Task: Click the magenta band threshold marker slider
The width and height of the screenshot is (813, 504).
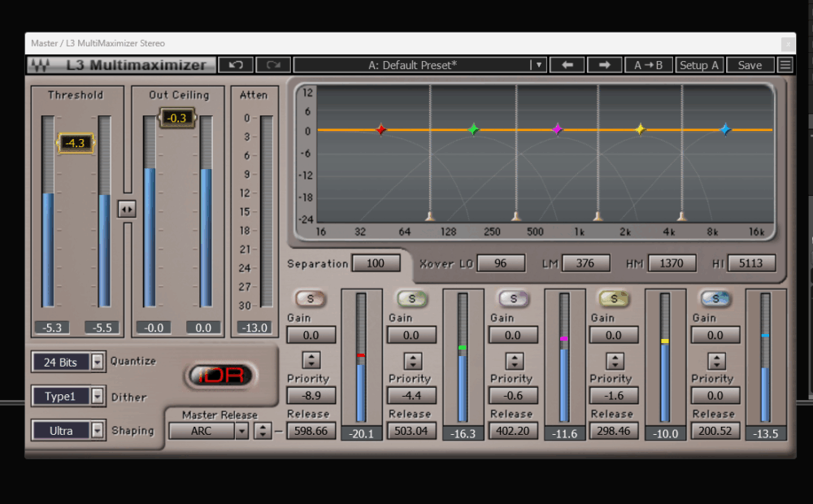Action: [x=564, y=339]
